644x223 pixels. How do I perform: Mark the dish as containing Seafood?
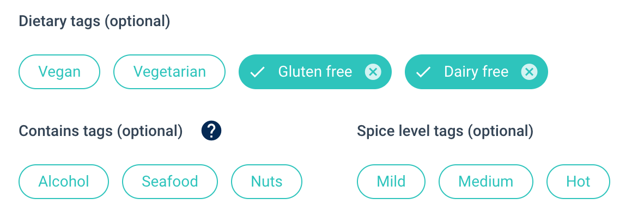[x=170, y=181]
